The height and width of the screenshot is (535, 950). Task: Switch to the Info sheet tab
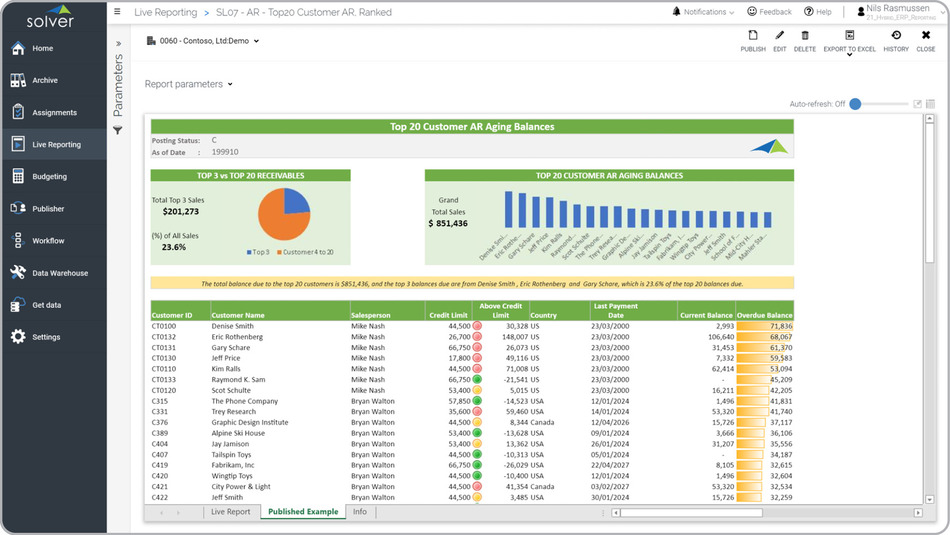(359, 512)
